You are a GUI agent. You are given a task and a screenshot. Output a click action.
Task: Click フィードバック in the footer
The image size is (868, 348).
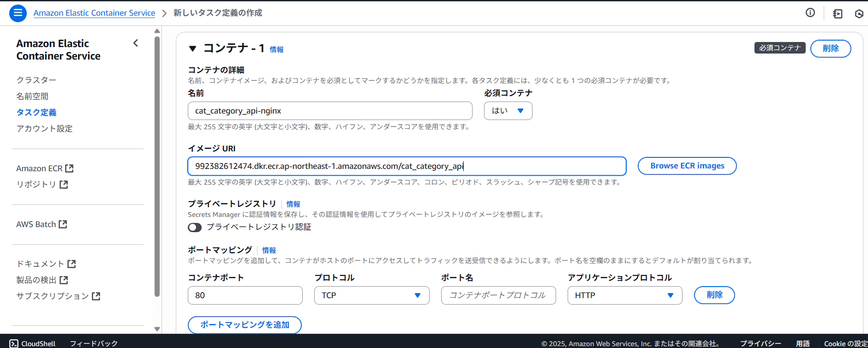pos(94,343)
